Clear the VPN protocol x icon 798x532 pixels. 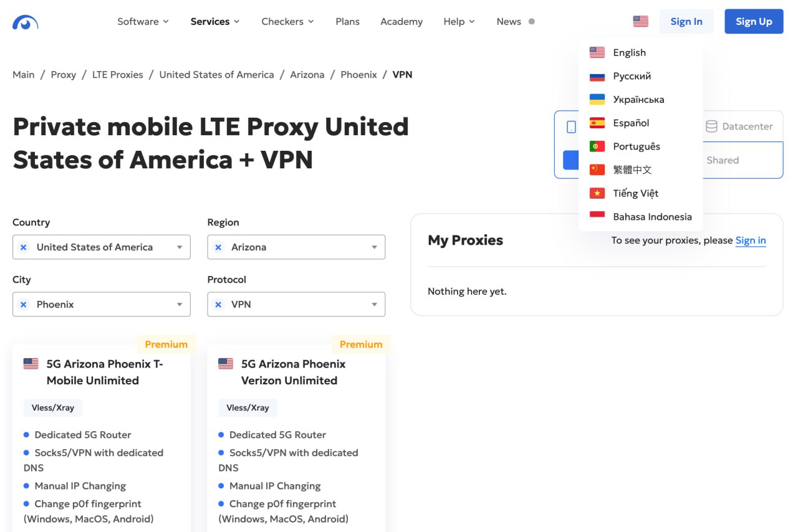point(218,305)
